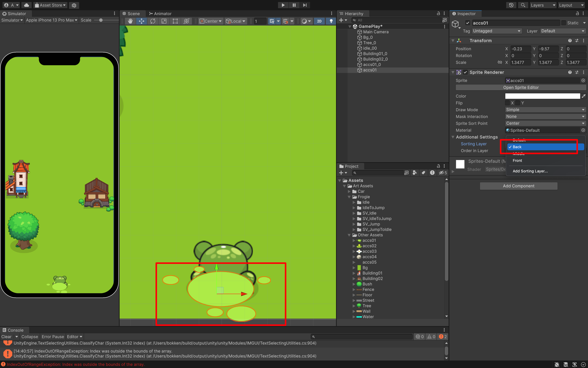Open Sprite Renderer presets icon
The image size is (588, 368).
click(577, 72)
